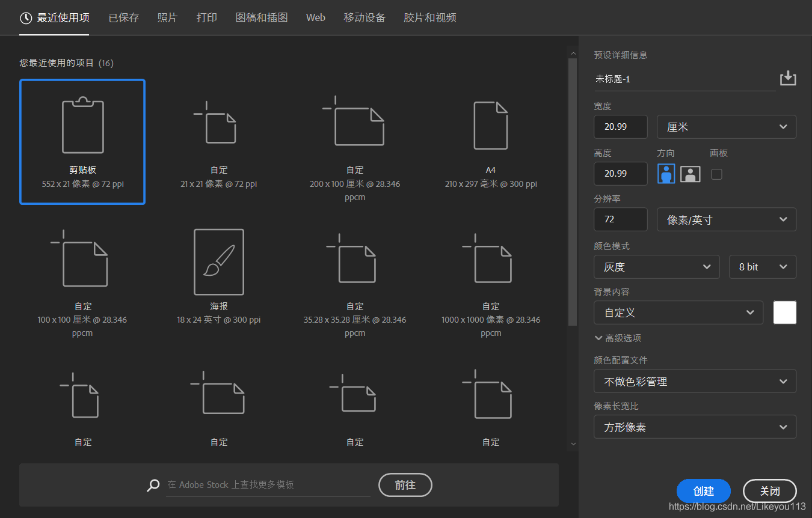Screen dimensions: 812x518
Task: Switch to the 图稿和插图 tab
Action: click(x=262, y=18)
